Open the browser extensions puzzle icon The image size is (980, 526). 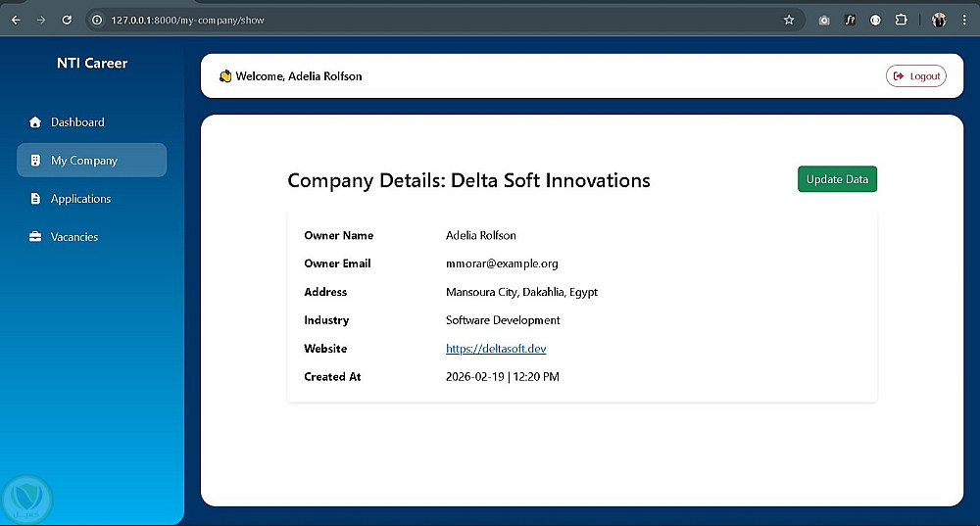[x=901, y=20]
